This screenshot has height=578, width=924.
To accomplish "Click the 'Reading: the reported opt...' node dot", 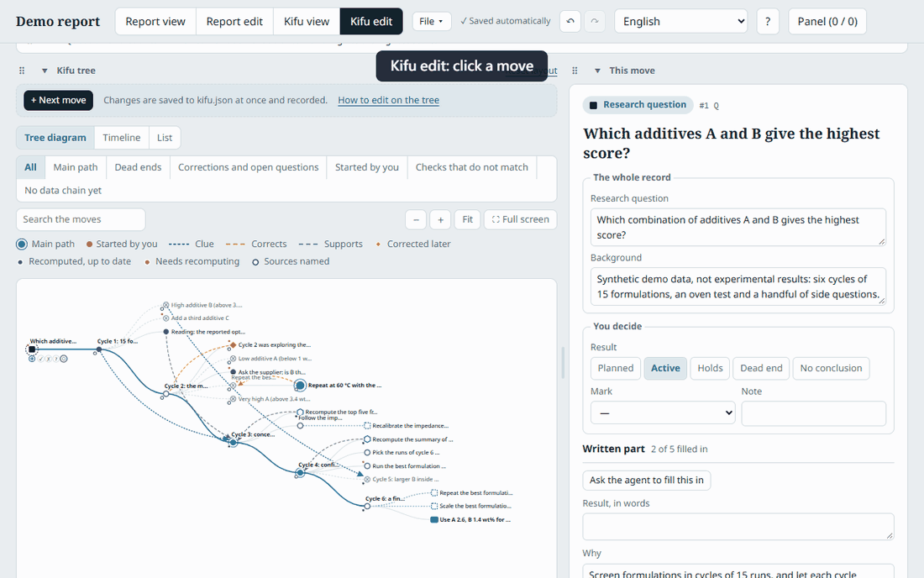I will point(166,332).
